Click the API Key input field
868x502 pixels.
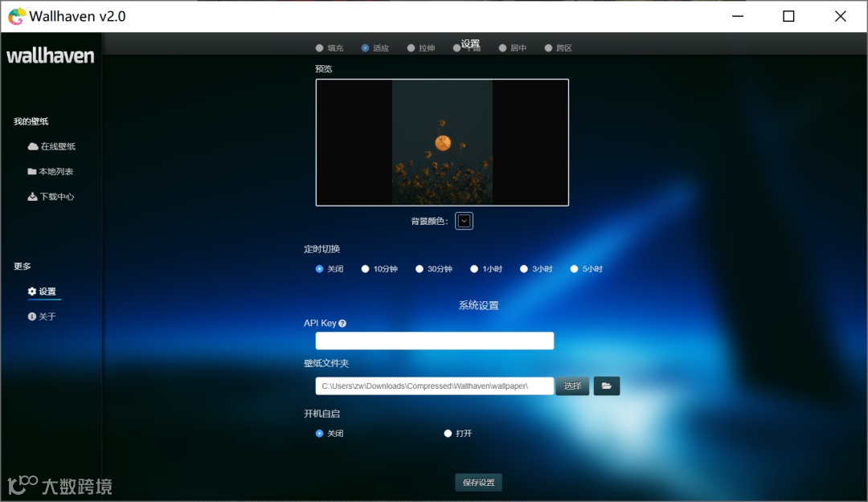click(435, 341)
